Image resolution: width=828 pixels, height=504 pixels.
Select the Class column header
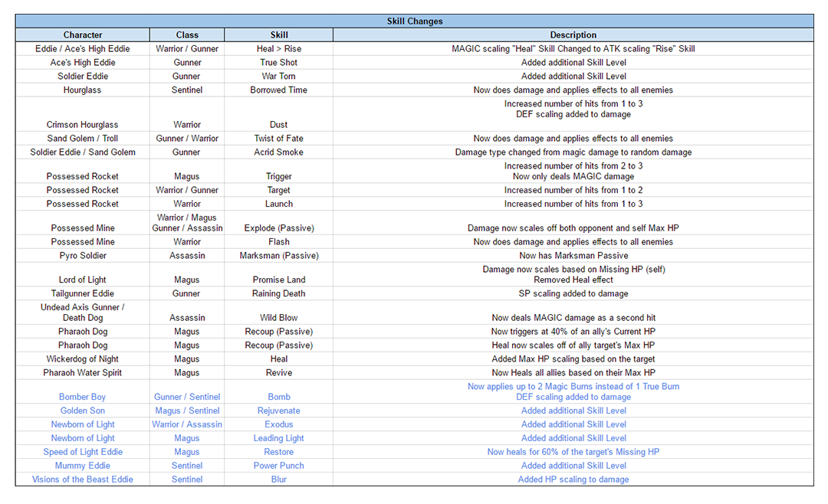[187, 35]
